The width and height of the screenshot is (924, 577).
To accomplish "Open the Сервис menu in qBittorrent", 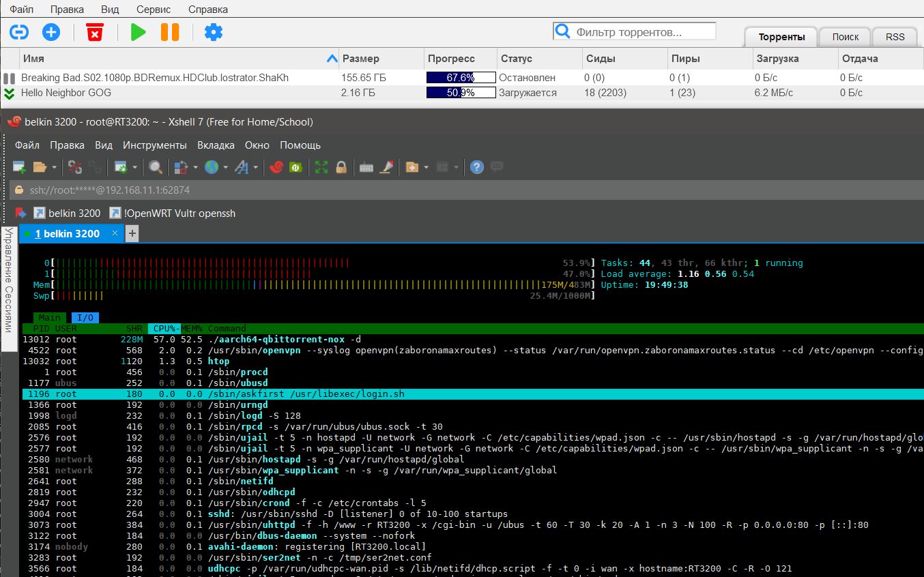I will pyautogui.click(x=154, y=10).
